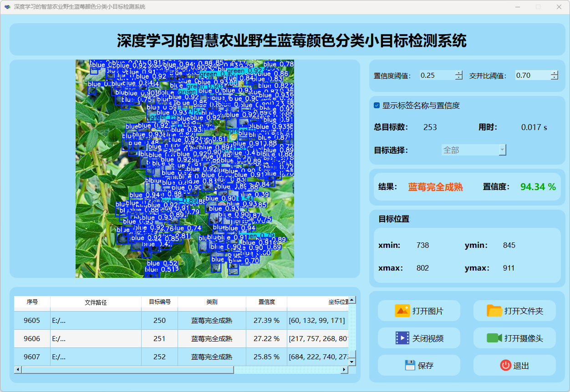
Task: Click the picture icon on 打开图片
Action: 402,311
